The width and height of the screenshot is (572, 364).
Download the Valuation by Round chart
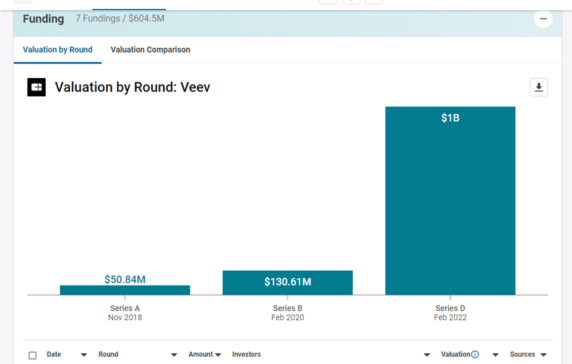[x=538, y=87]
